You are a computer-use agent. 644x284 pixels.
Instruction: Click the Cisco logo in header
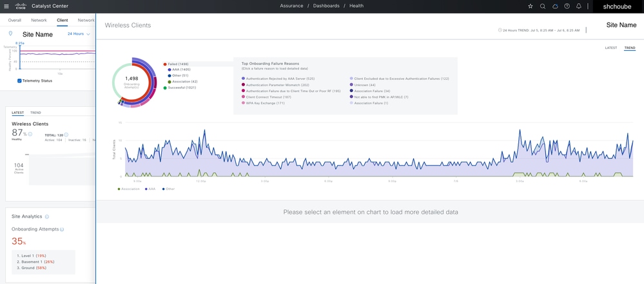pyautogui.click(x=20, y=6)
